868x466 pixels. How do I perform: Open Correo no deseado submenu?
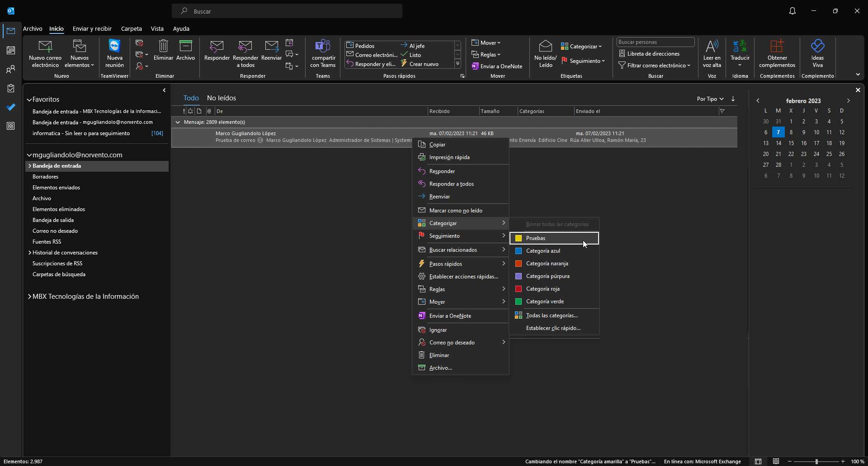click(x=461, y=342)
